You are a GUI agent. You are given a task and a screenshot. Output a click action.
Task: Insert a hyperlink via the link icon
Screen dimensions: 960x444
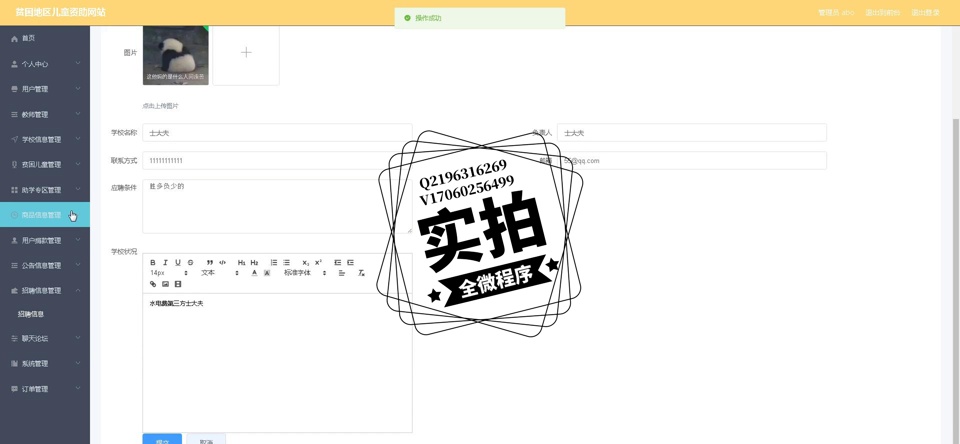point(153,284)
